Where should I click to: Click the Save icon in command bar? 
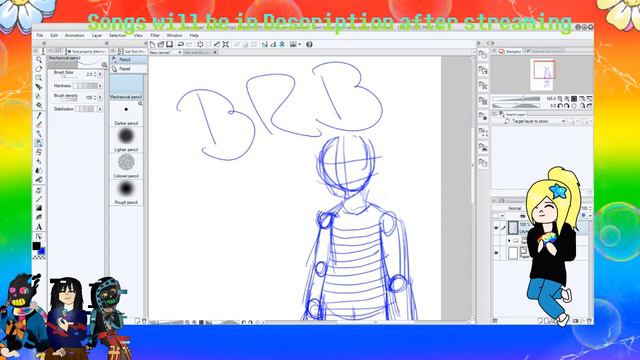tap(169, 44)
